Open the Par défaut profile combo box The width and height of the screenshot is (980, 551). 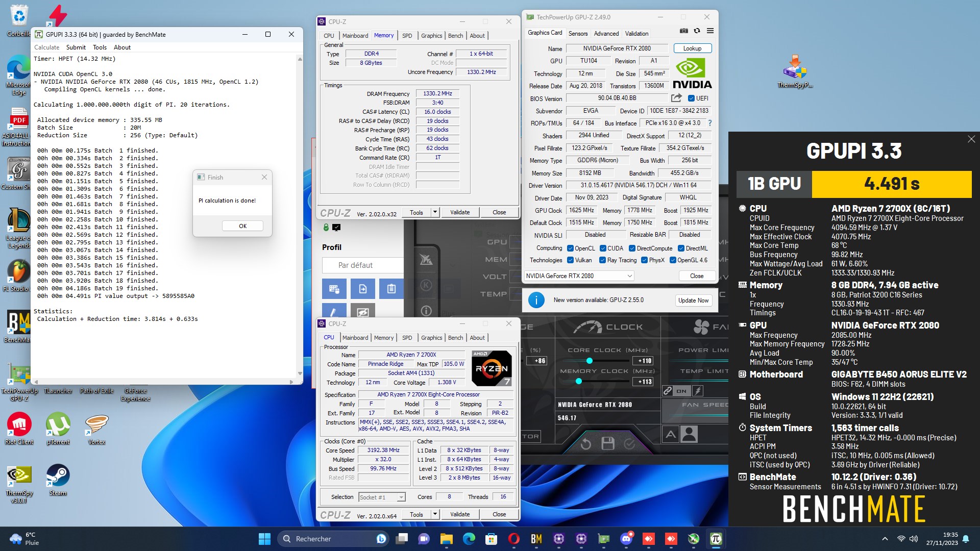[363, 265]
